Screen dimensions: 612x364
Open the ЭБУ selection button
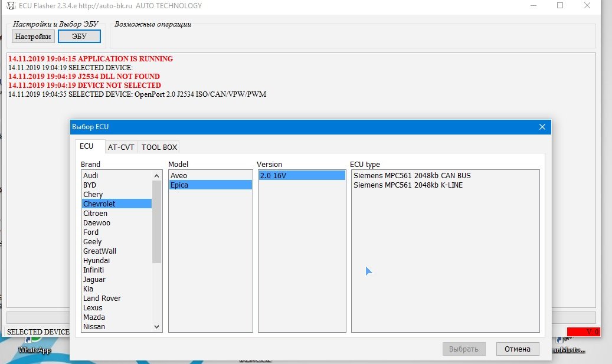79,37
